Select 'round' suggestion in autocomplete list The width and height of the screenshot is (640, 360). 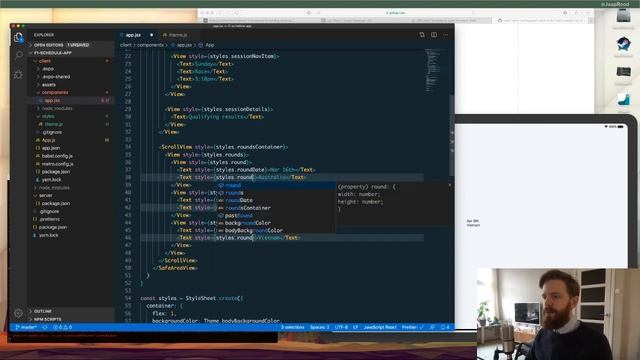[276, 185]
